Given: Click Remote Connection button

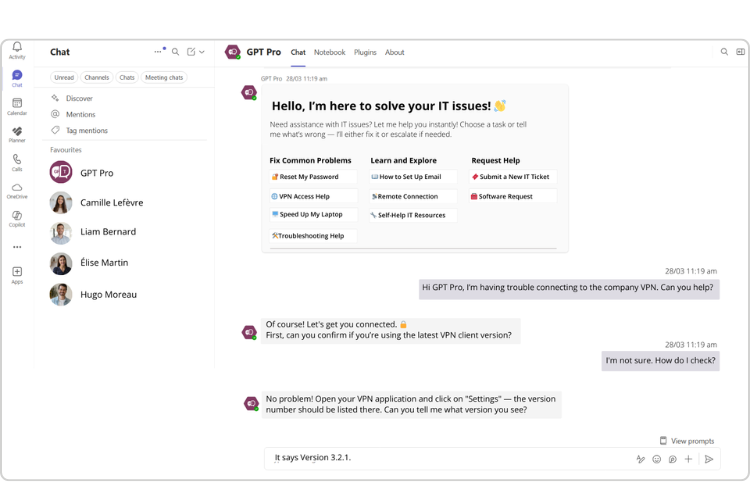Looking at the screenshot, I should 413,196.
